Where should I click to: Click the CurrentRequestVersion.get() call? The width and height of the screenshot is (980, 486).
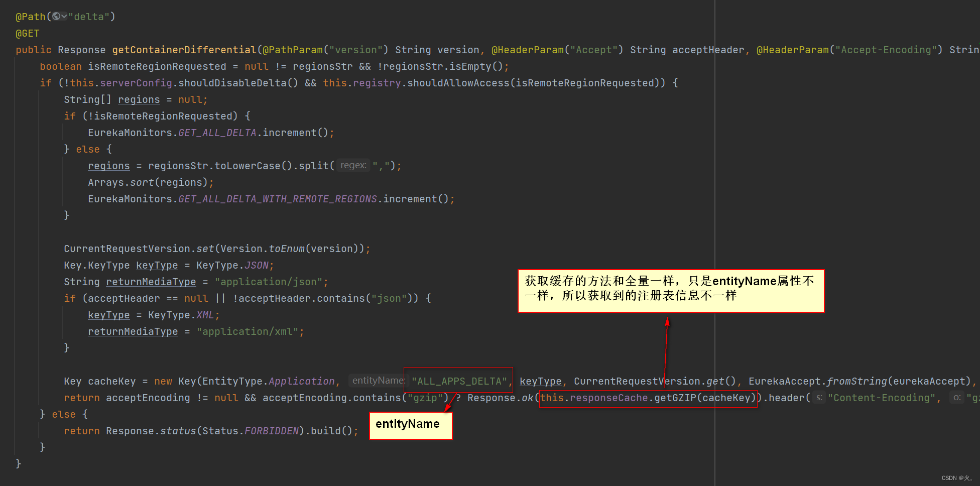[x=655, y=381]
